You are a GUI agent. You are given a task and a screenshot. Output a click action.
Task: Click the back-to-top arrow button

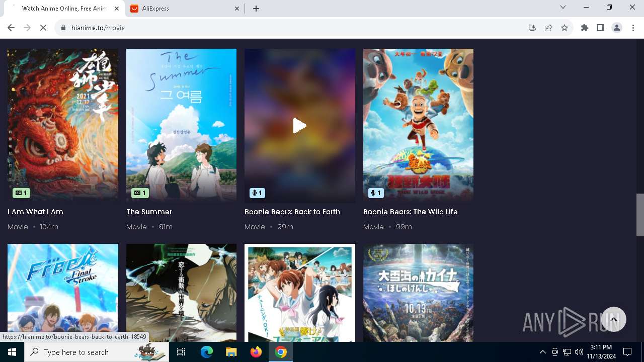[x=613, y=319]
